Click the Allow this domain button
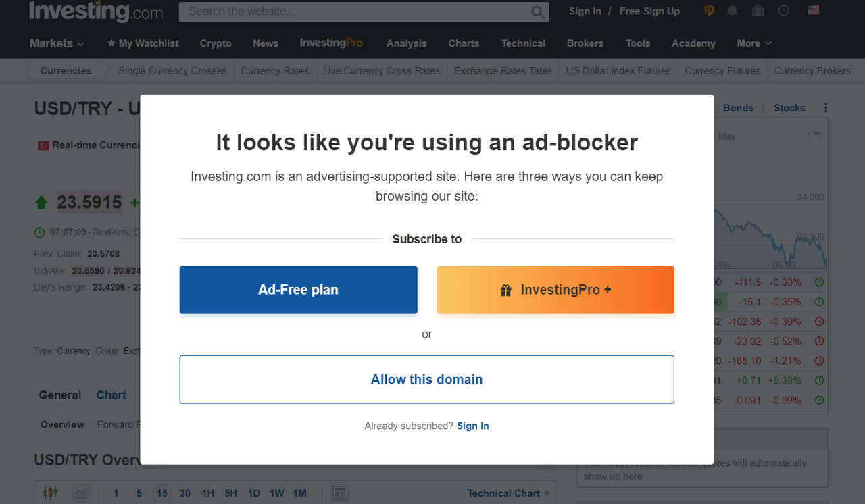Screen dimensions: 865x504 [x=426, y=380]
